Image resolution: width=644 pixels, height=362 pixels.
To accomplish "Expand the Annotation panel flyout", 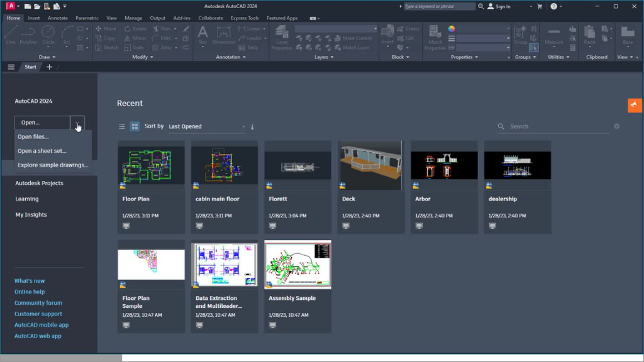I will 231,57.
